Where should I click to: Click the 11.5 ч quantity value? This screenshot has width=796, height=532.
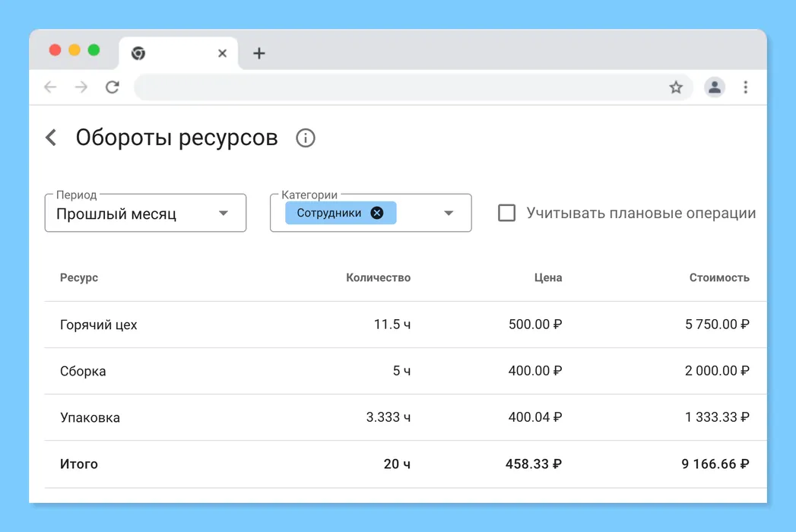[392, 325]
